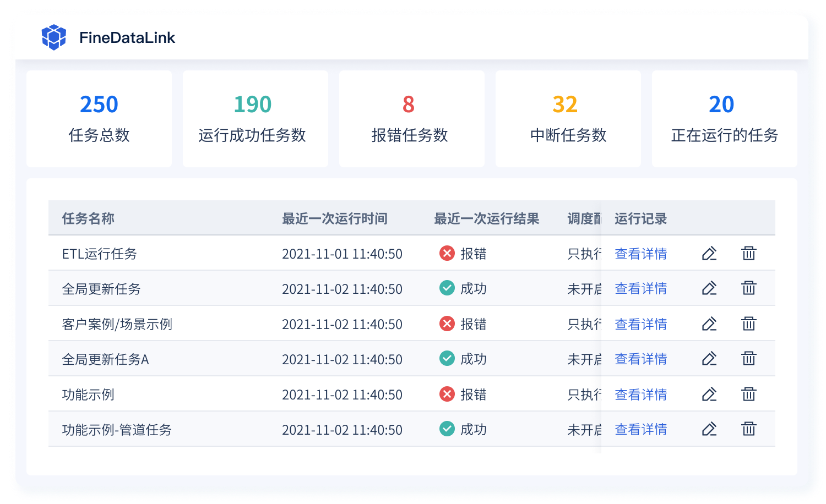Click green success icon for 全局更新任务A

coord(447,359)
